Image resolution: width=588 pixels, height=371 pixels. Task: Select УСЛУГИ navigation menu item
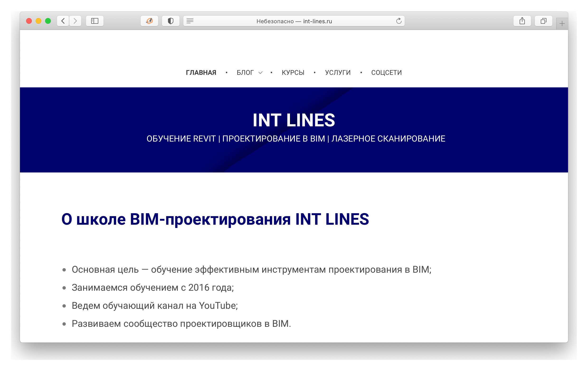coord(338,72)
